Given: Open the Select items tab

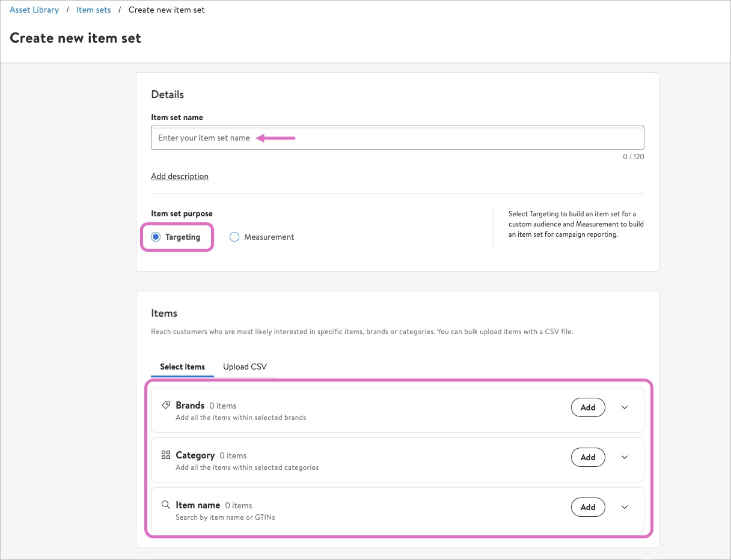Looking at the screenshot, I should coord(182,367).
